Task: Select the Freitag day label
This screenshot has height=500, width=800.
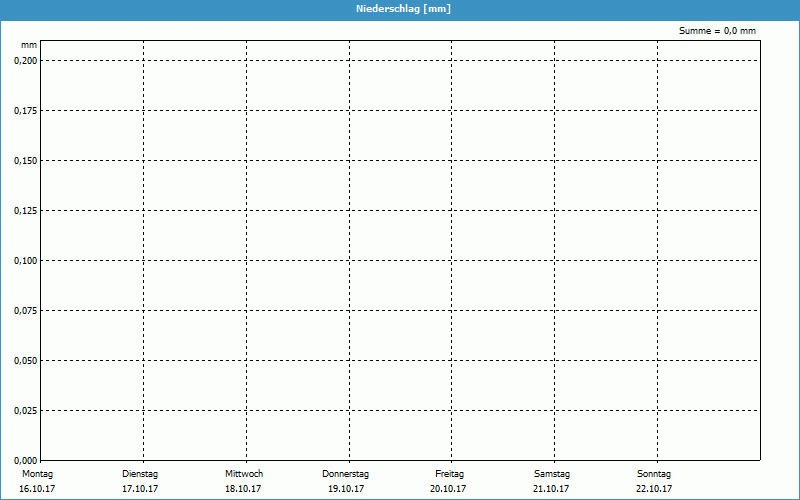Action: click(449, 474)
